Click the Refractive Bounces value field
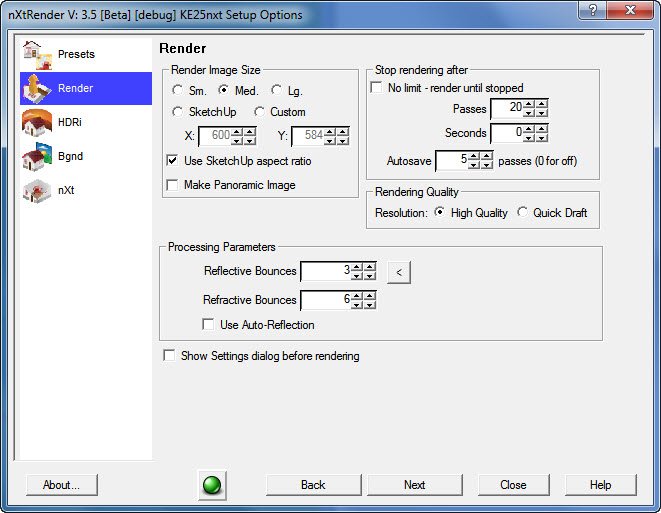This screenshot has width=661, height=513. point(326,300)
